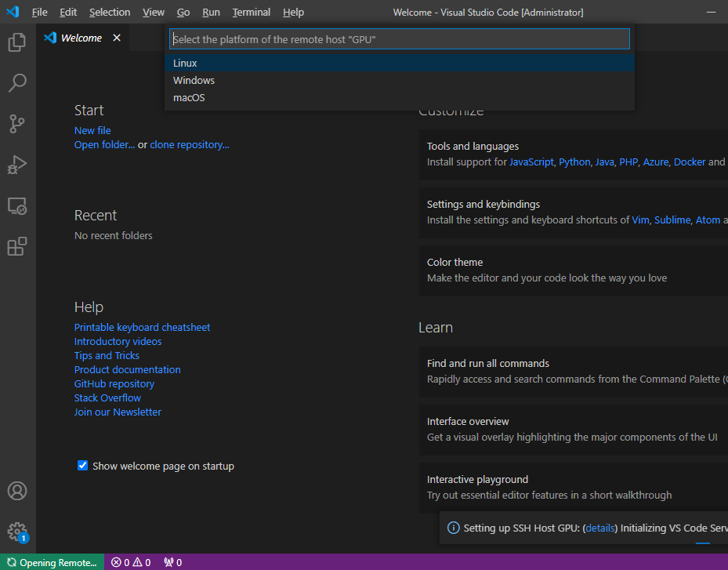This screenshot has height=570, width=728.
Task: Open the Color theme customization card
Action: coord(574,270)
